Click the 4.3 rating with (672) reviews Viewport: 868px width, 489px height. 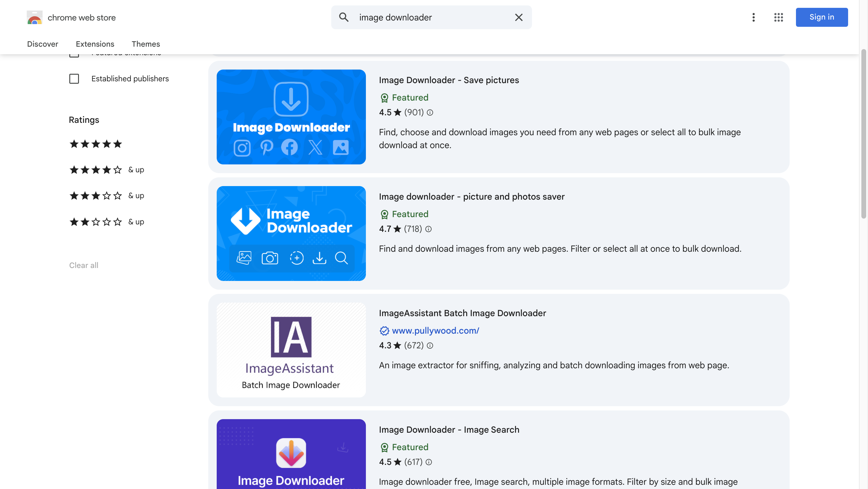click(401, 346)
